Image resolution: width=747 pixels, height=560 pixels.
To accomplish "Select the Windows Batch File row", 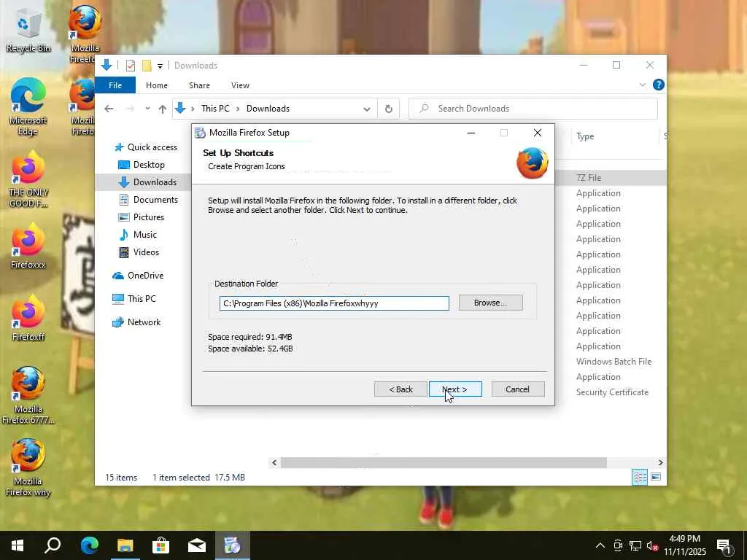I will pos(614,362).
